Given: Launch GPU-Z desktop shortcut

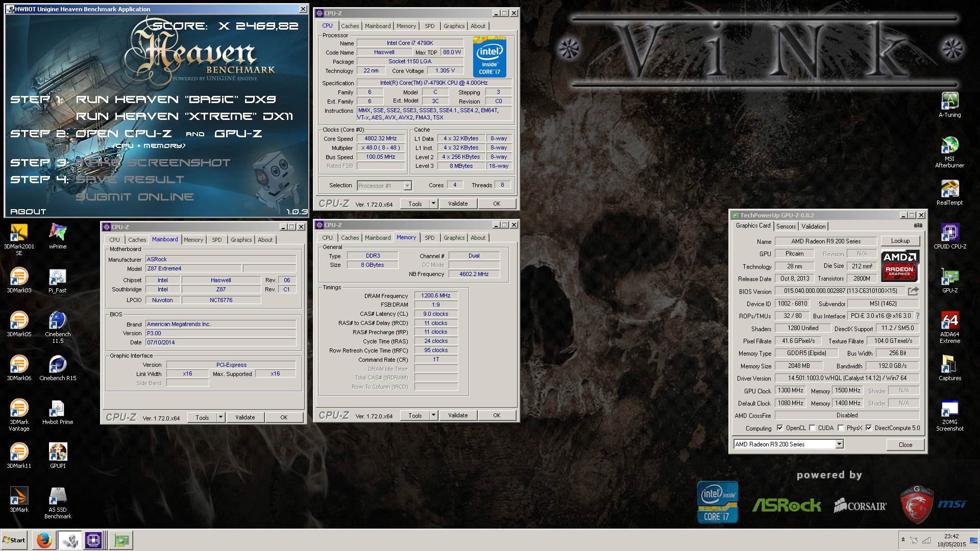Looking at the screenshot, I should (x=949, y=280).
